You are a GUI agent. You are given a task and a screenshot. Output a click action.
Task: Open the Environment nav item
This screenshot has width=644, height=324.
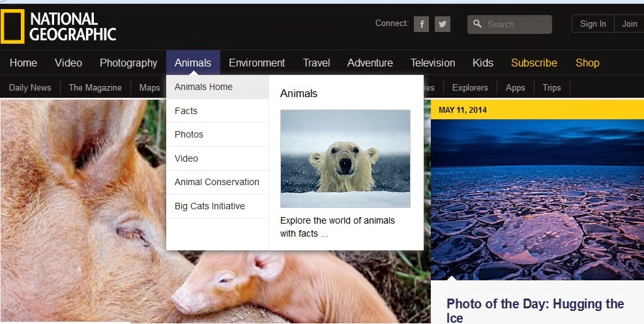pyautogui.click(x=257, y=63)
